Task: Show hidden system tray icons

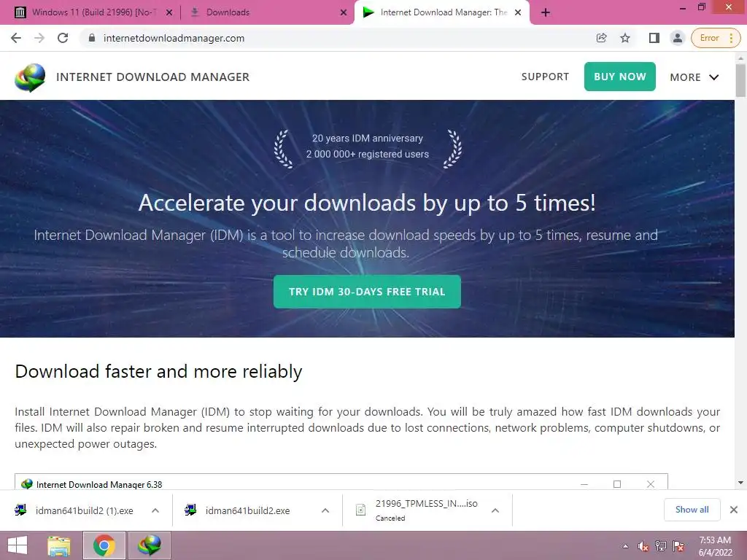Action: click(x=626, y=546)
